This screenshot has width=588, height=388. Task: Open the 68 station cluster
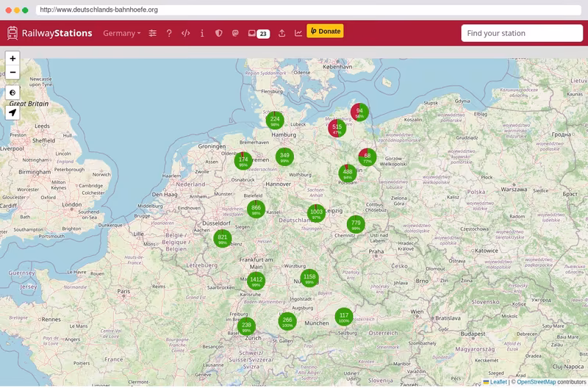tap(367, 157)
